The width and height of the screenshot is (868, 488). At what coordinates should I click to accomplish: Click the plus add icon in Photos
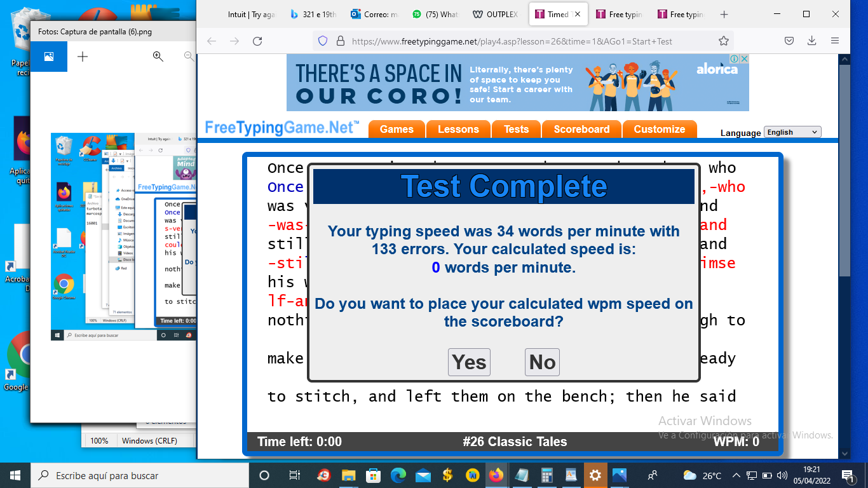83,57
